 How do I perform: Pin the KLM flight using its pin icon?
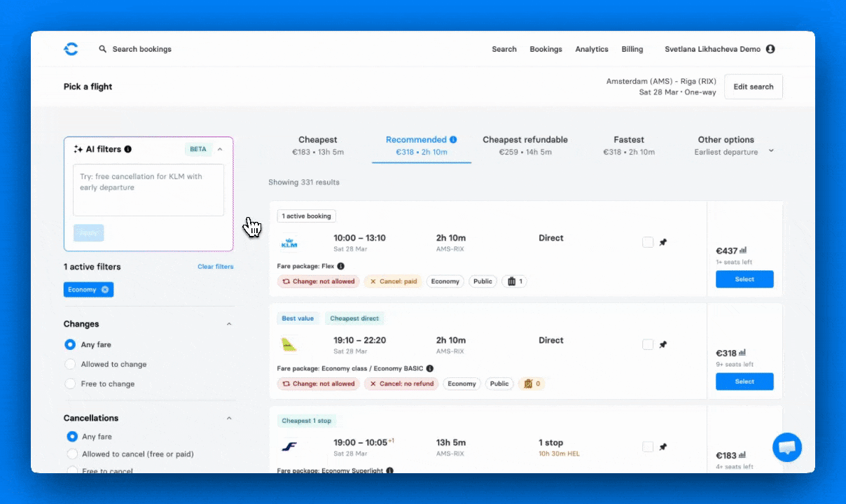coord(663,241)
